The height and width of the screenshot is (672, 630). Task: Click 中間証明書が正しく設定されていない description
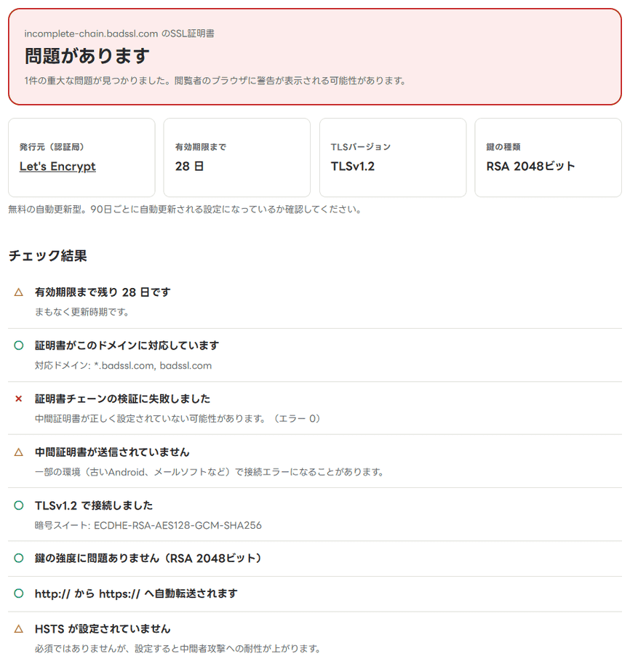pyautogui.click(x=178, y=419)
